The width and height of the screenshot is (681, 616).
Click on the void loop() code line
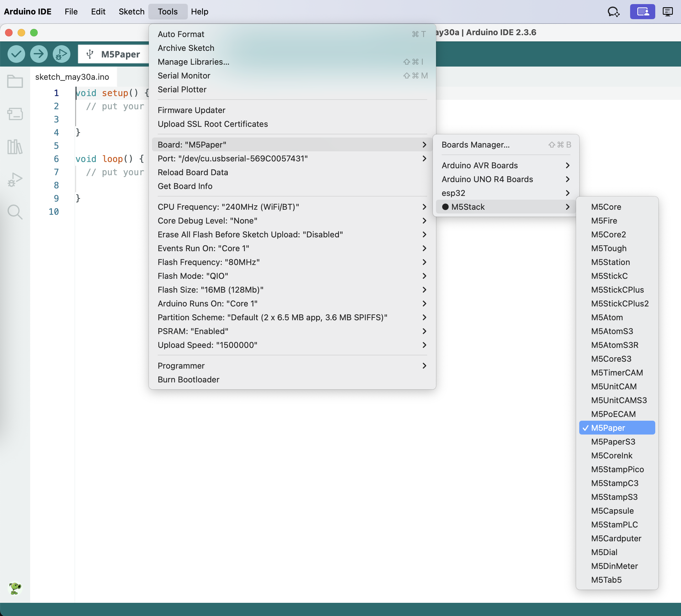point(110,159)
